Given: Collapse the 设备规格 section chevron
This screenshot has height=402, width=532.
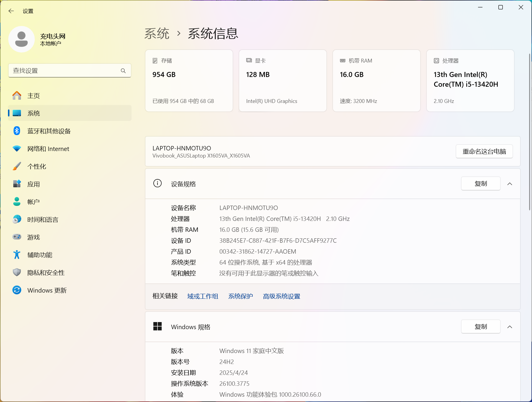Looking at the screenshot, I should [510, 184].
